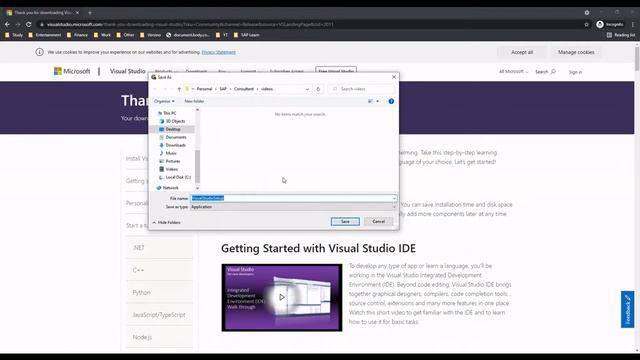
Task: Click the Save button in Save As dialog
Action: [345, 221]
